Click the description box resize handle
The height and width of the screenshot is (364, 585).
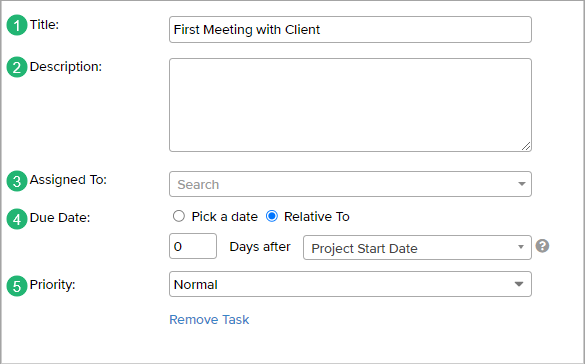[526, 146]
